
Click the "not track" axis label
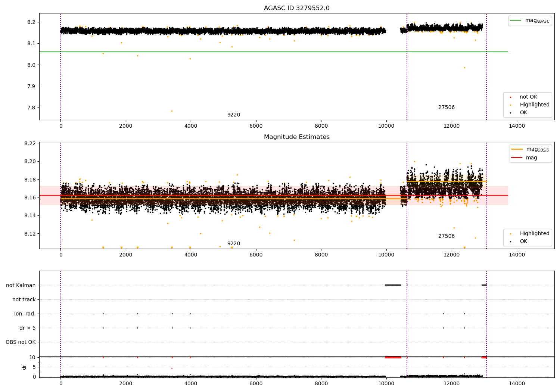(24, 300)
